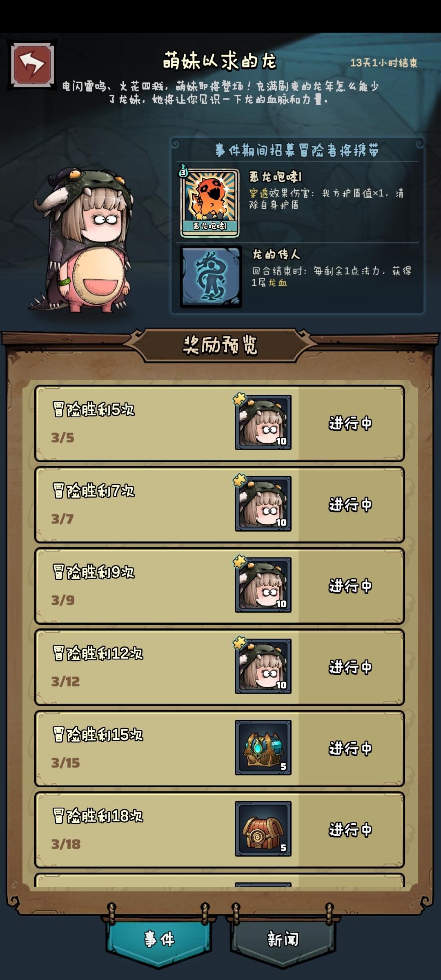Tap the red back arrow icon
441x980 pixels.
click(x=32, y=65)
